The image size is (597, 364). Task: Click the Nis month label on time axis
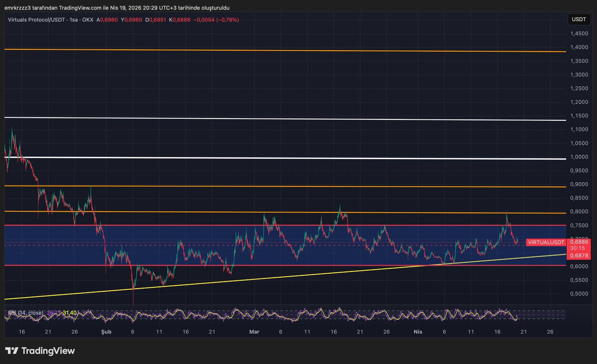pyautogui.click(x=418, y=332)
